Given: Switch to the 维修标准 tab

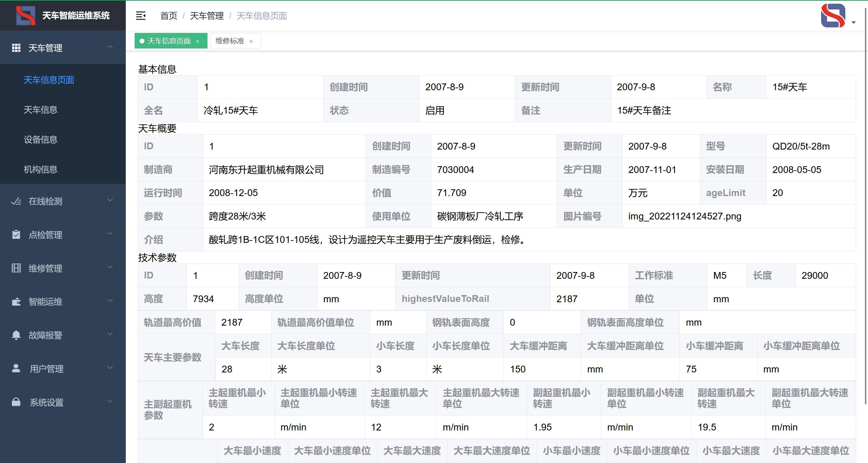Looking at the screenshot, I should (x=230, y=41).
